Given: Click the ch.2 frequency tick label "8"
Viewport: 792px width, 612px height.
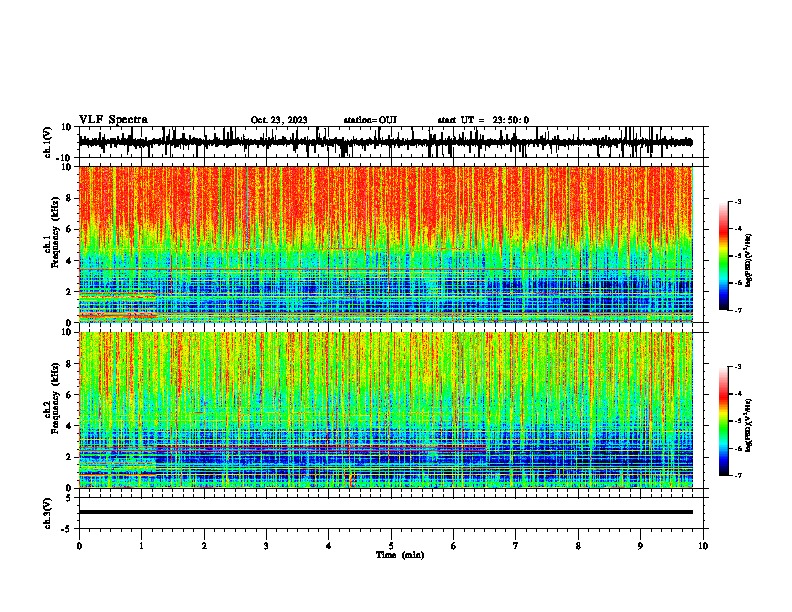Looking at the screenshot, I should (x=69, y=364).
